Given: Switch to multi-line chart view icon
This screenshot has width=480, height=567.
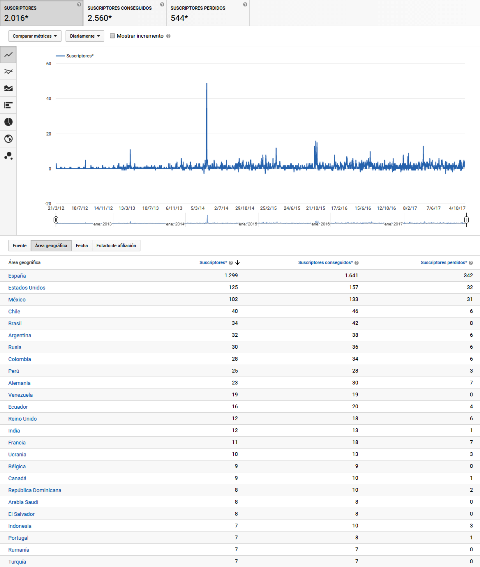Looking at the screenshot, I should point(8,72).
